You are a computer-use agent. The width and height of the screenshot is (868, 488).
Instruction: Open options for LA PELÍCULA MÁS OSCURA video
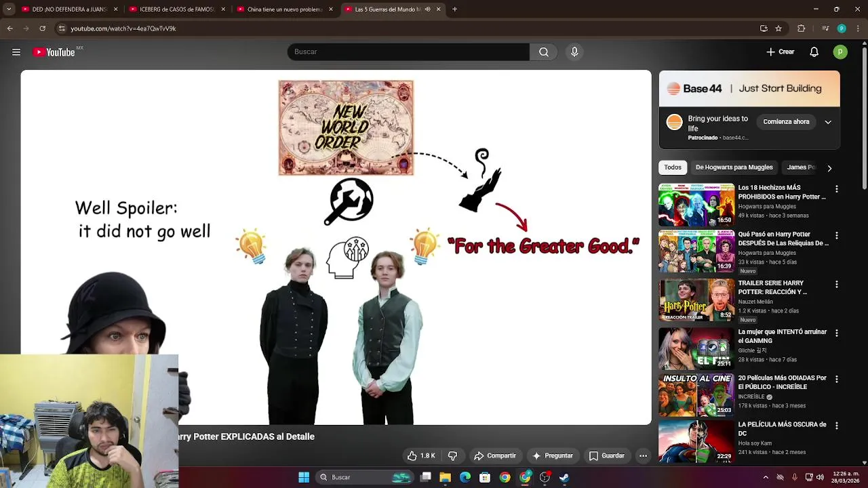[836, 426]
